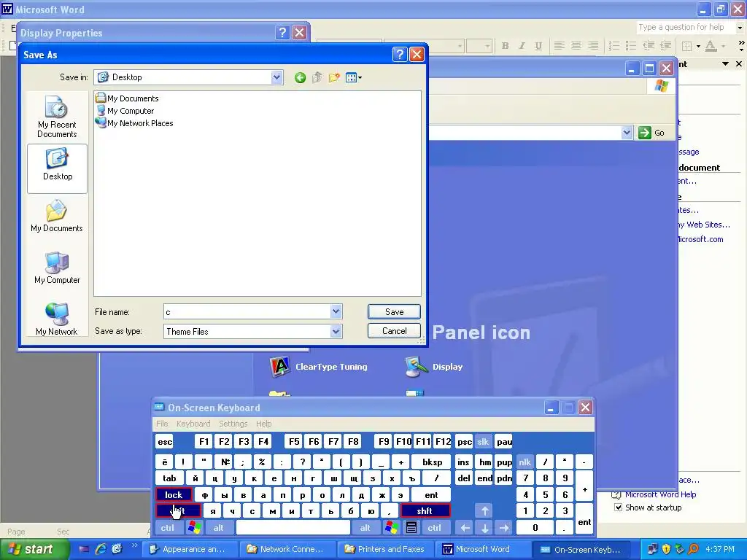Toggle Show at startup checkbox

point(619,507)
